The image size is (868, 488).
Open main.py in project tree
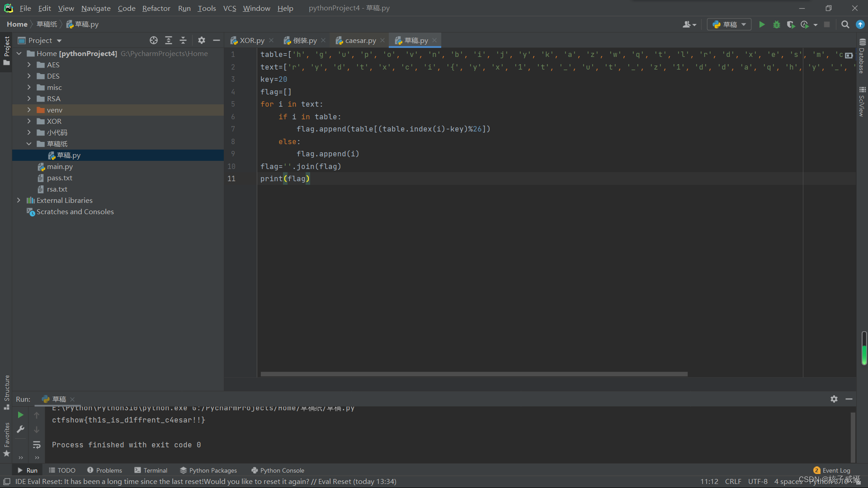(x=60, y=166)
